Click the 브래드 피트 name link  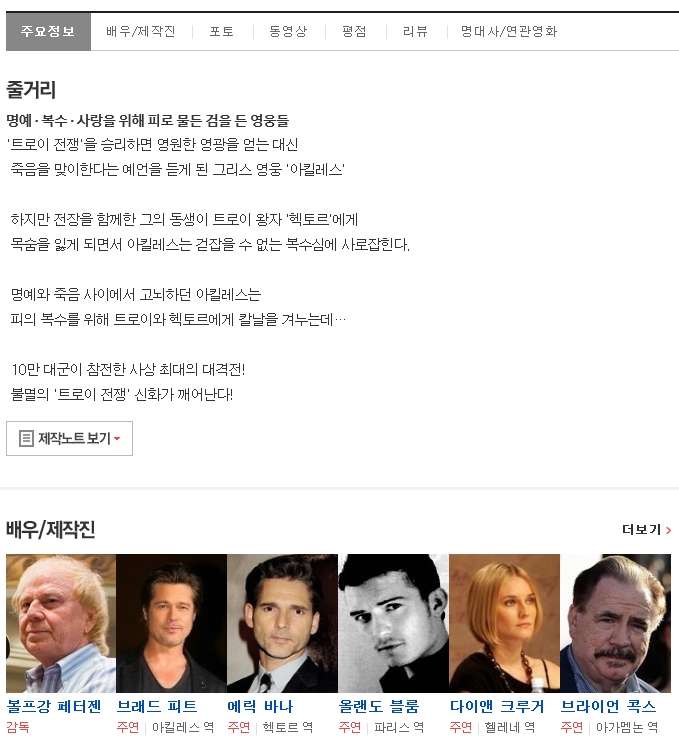157,706
